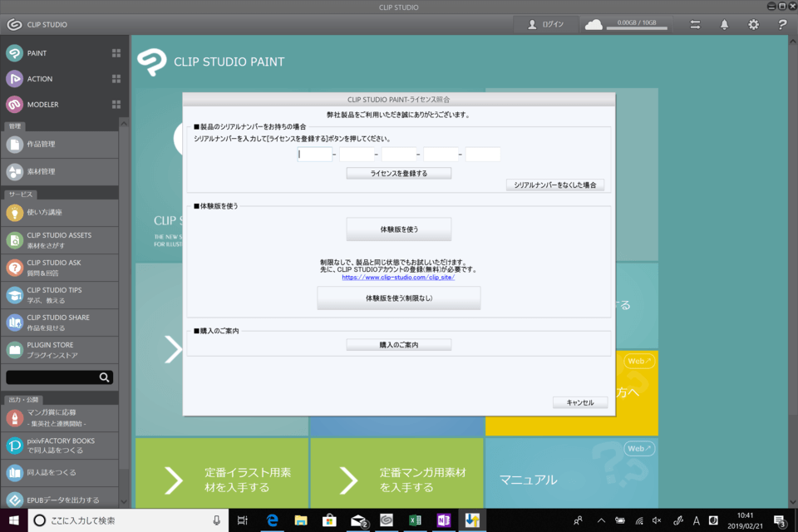Open the PAINT application icon
The width and height of the screenshot is (798, 532).
pyautogui.click(x=14, y=53)
